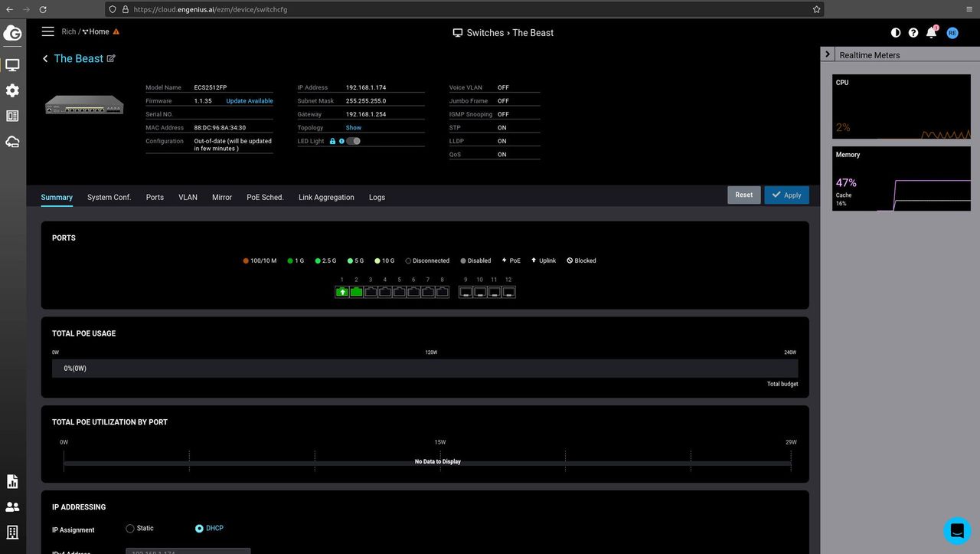Click the monitor icon before Switches breadcrumb
Image resolution: width=980 pixels, height=554 pixels.
pyautogui.click(x=458, y=33)
